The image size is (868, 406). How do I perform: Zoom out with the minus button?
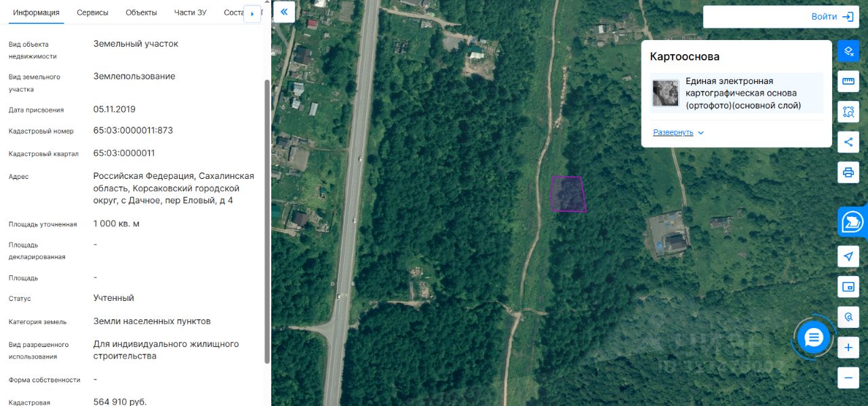[848, 378]
